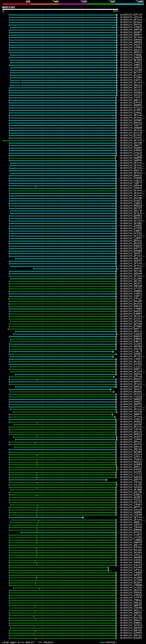The width and height of the screenshot is (146, 644).
Task: Open UniRef100_Q4SSK4 hit name
Action: coord(131,321)
